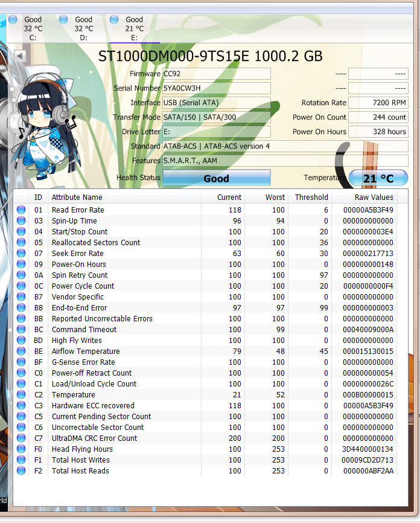Click the status icon for UltraDMA CRC Error Count
The height and width of the screenshot is (523, 420).
21,438
